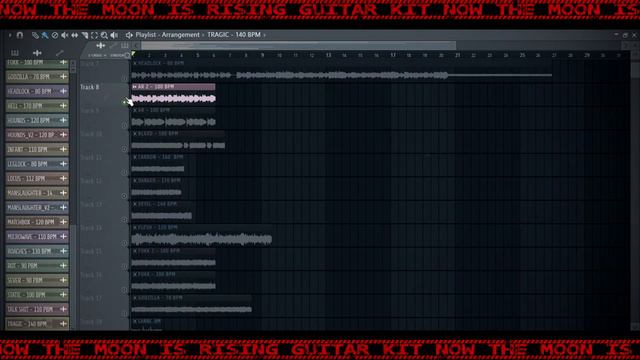The height and width of the screenshot is (360, 640).
Task: Click the playlist vertical scrollbar on the right
Action: tap(635, 192)
